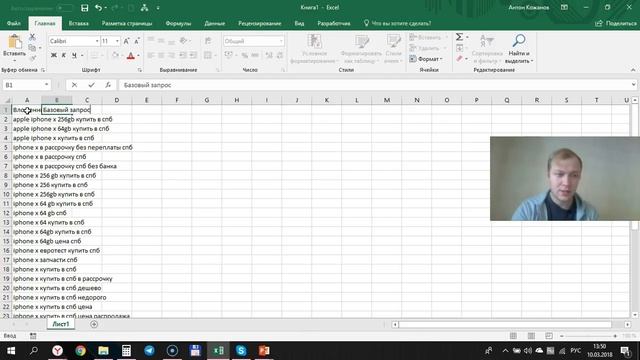Select the Лист1 sheet tab
The image size is (640, 360).
[x=61, y=324]
